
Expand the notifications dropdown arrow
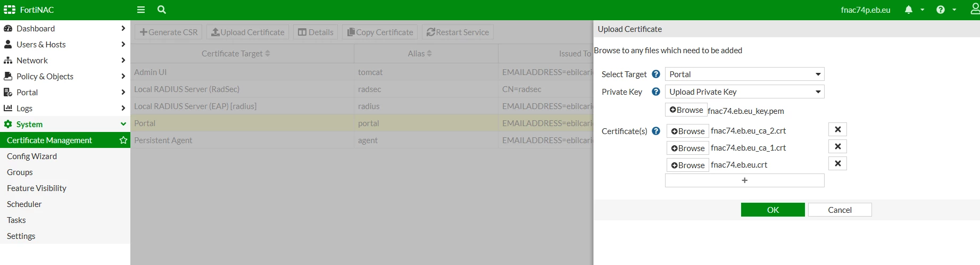click(x=923, y=10)
